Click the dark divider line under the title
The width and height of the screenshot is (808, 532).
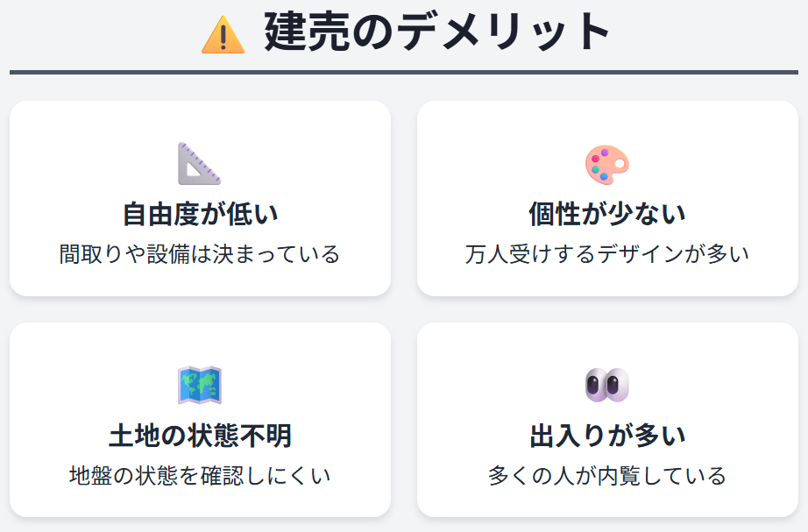(404, 72)
